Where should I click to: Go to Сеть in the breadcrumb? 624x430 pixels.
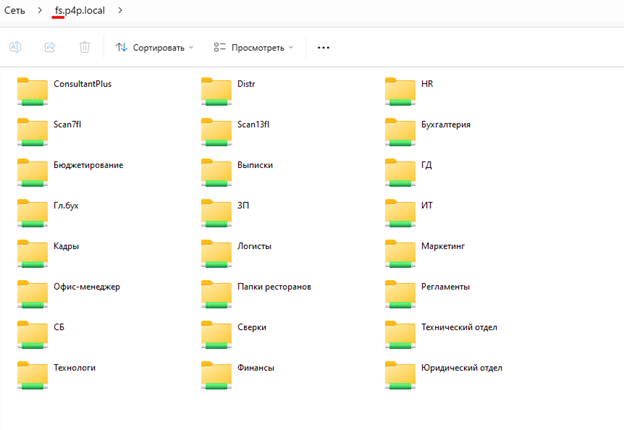(15, 10)
